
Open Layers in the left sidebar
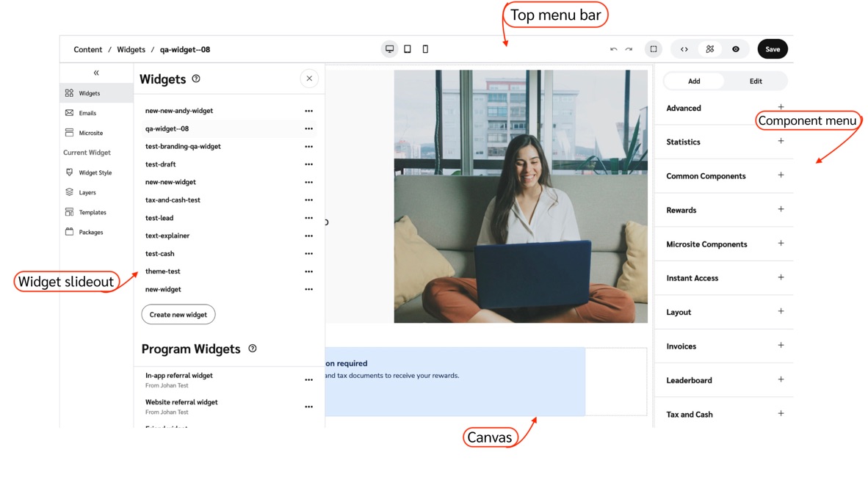(x=87, y=192)
